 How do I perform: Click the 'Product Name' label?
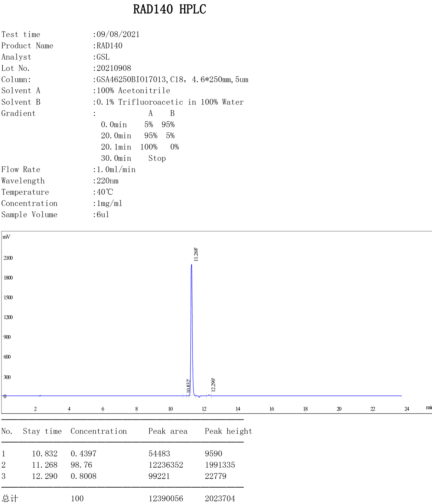pyautogui.click(x=27, y=46)
